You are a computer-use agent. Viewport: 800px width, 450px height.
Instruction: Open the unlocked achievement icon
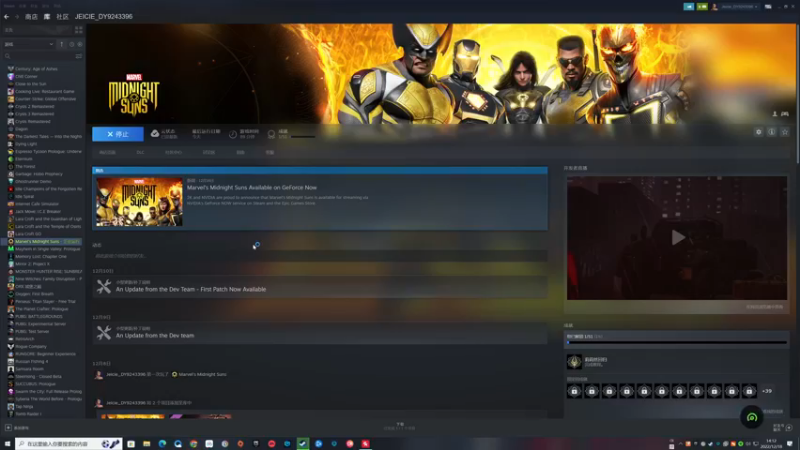pyautogui.click(x=574, y=362)
